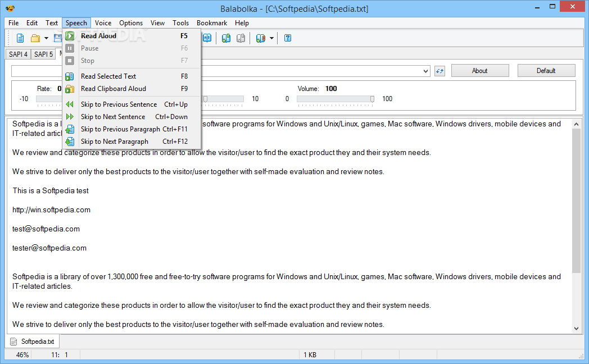Viewport: 589px width, 364px height.
Task: Click the vertical scrollbar thumb
Action: 576,201
